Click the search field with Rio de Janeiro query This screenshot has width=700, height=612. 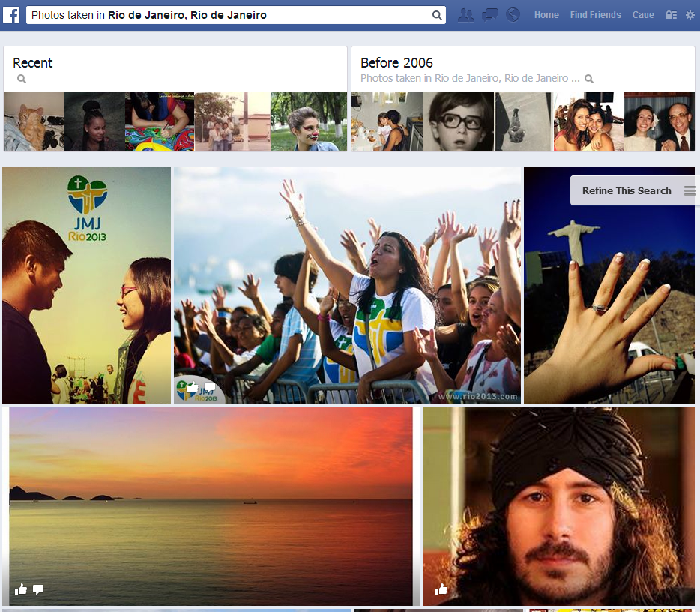[225, 15]
